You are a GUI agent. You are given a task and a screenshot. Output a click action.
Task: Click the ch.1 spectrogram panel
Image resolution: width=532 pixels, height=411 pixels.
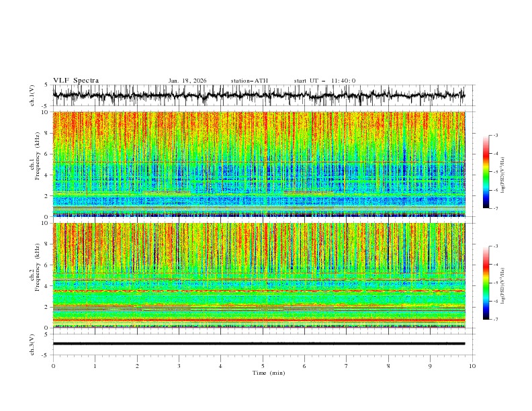(259, 164)
